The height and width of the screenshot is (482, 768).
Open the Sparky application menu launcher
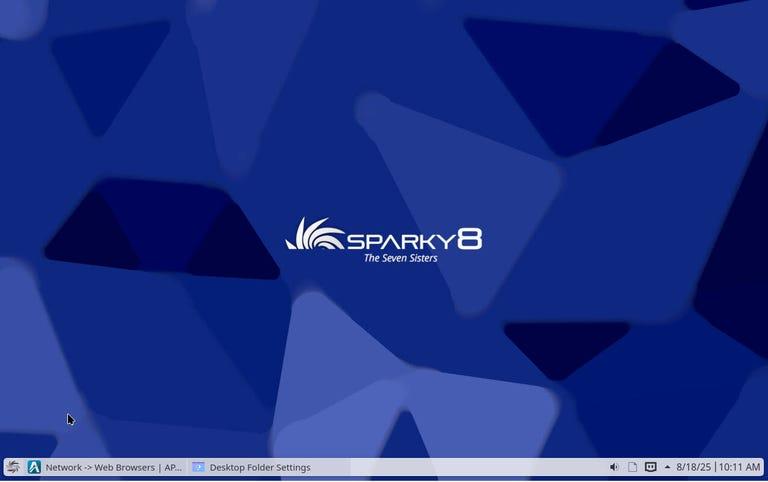click(13, 467)
